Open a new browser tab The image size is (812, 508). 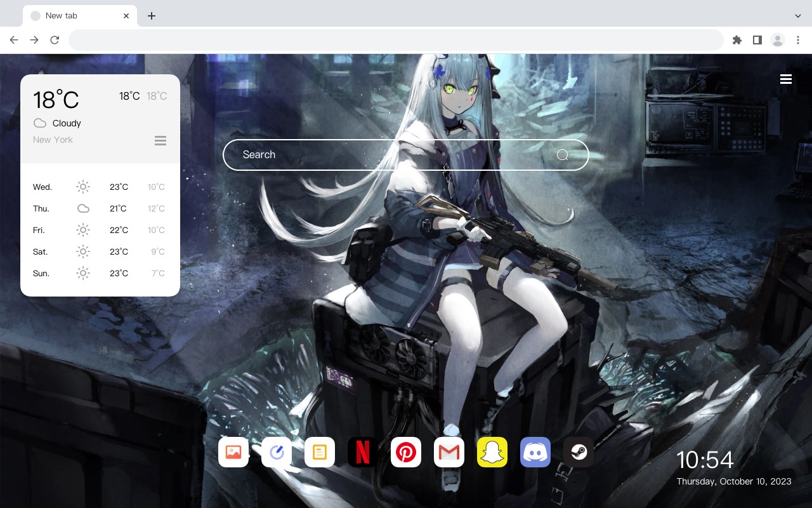click(x=151, y=16)
